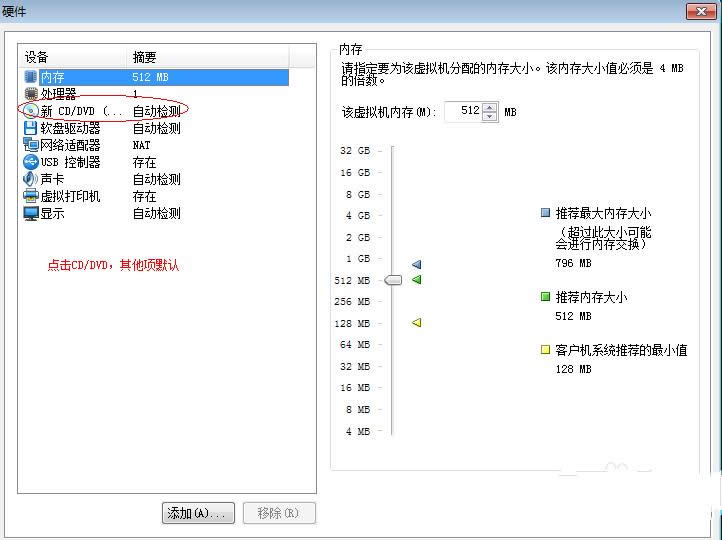722x540 pixels.
Task: Click the 软盘驱动器 floppy drive icon
Action: point(30,128)
